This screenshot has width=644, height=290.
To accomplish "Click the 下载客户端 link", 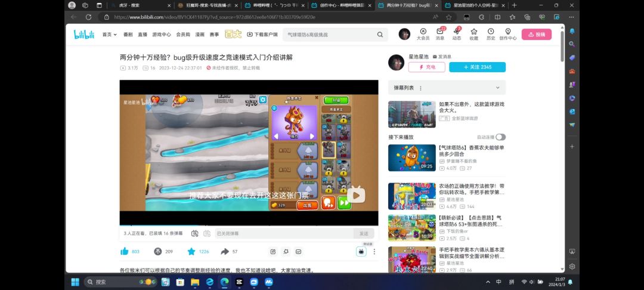I will point(262,35).
